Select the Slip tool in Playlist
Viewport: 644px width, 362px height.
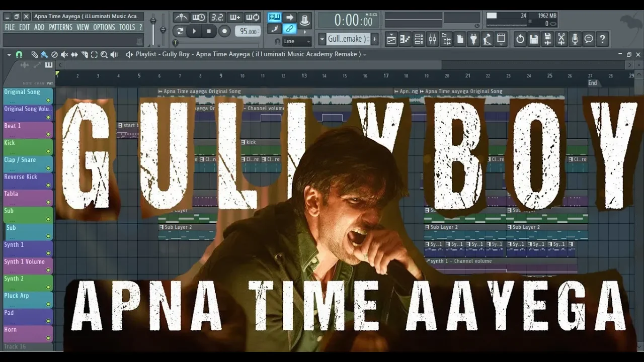pos(74,54)
